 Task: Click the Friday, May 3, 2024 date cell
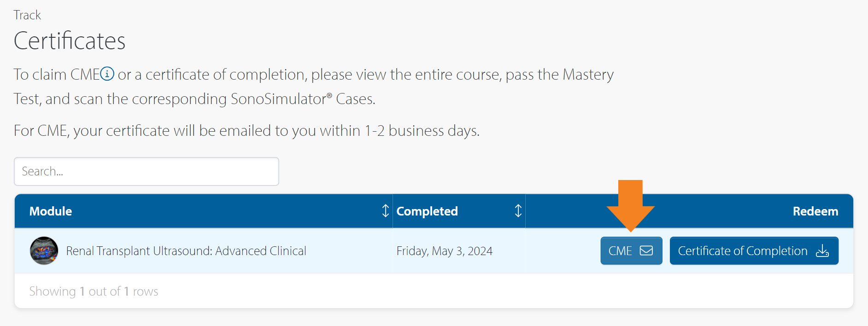[x=444, y=251]
